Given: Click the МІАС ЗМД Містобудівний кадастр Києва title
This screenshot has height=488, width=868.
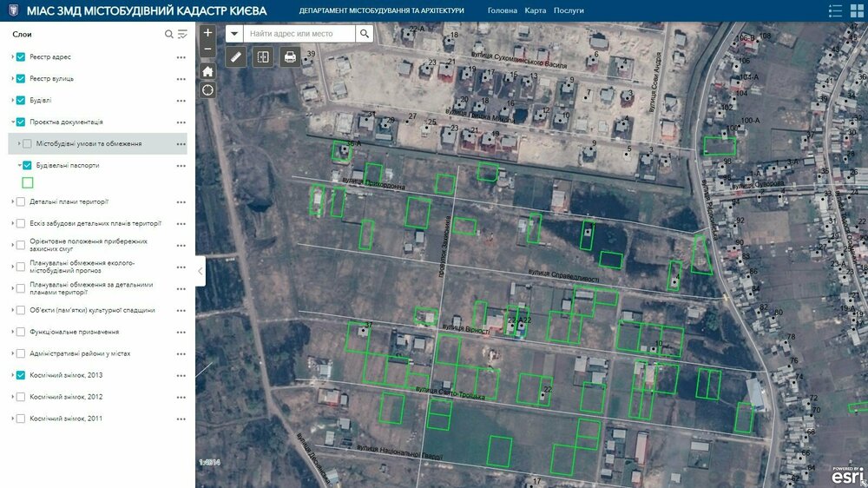Looking at the screenshot, I should pyautogui.click(x=147, y=10).
